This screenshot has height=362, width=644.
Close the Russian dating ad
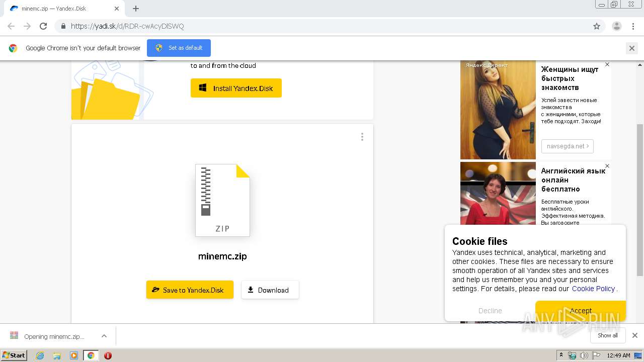(x=607, y=64)
